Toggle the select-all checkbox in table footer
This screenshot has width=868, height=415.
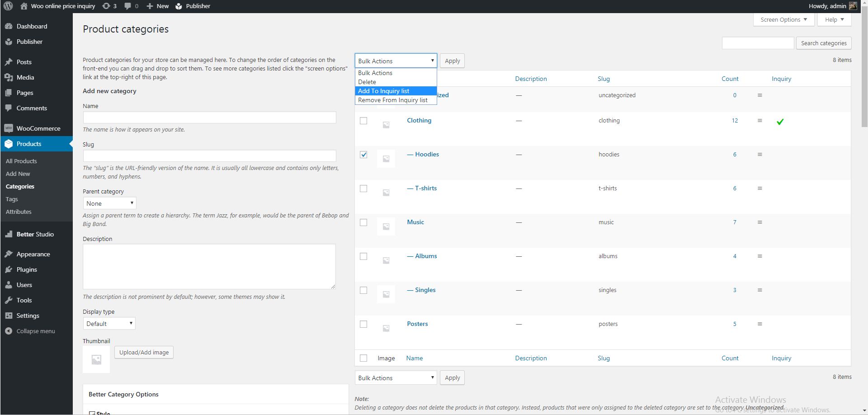(363, 358)
